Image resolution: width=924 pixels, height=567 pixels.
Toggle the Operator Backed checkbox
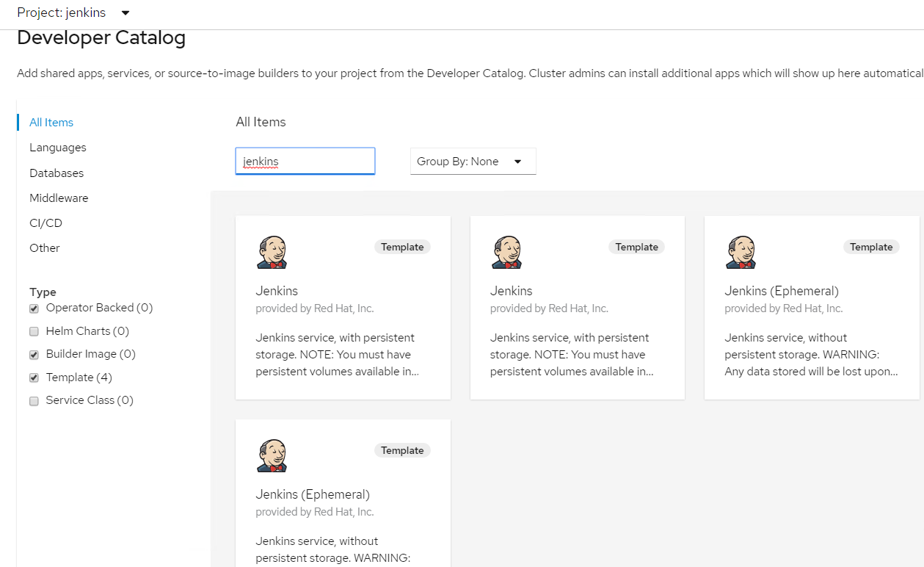click(x=34, y=308)
